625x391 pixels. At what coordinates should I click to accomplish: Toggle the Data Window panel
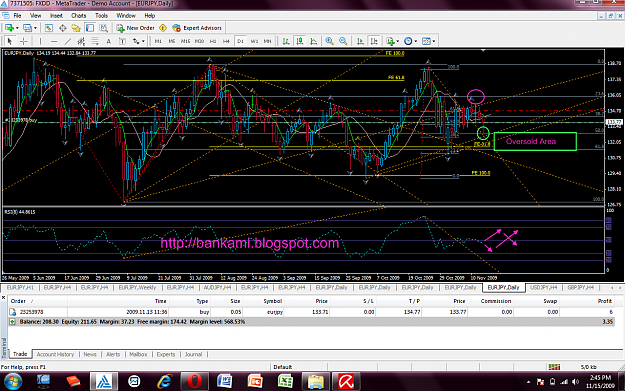point(63,28)
